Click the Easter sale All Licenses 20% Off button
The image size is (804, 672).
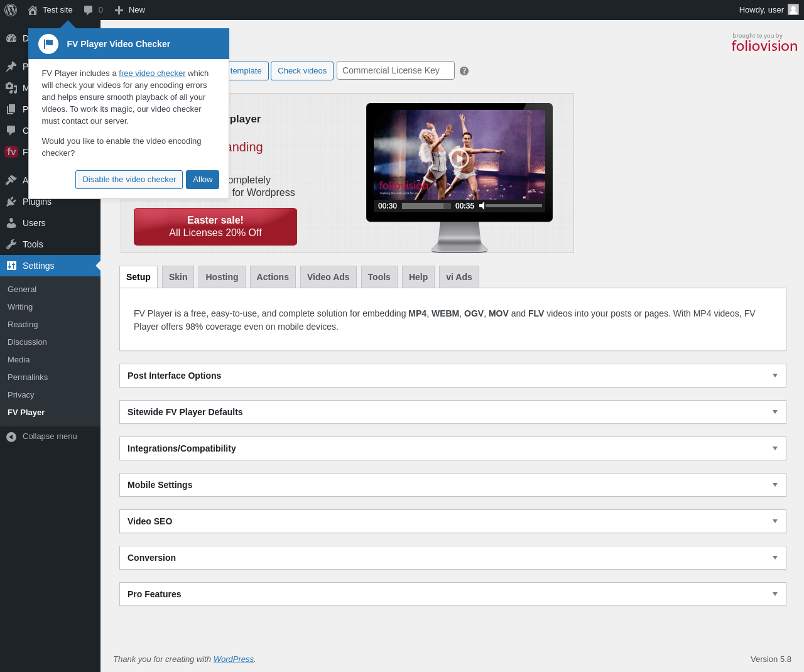coord(215,227)
